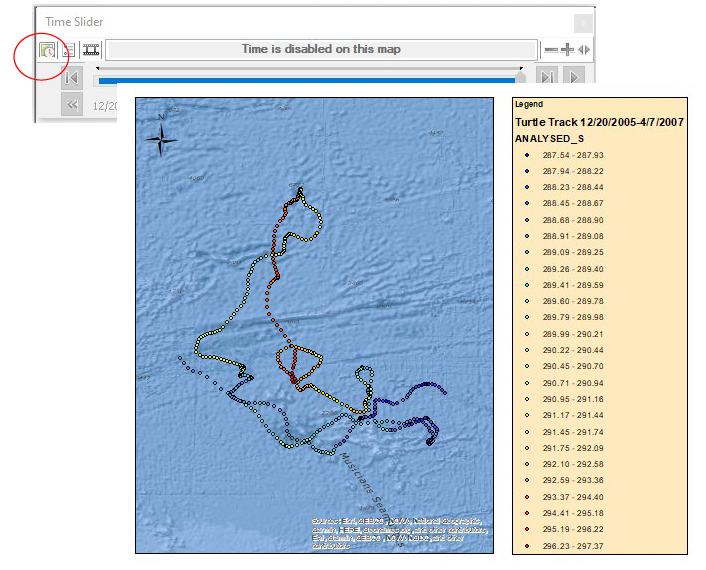Step back to the previous time
The width and height of the screenshot is (706, 570).
(x=72, y=77)
